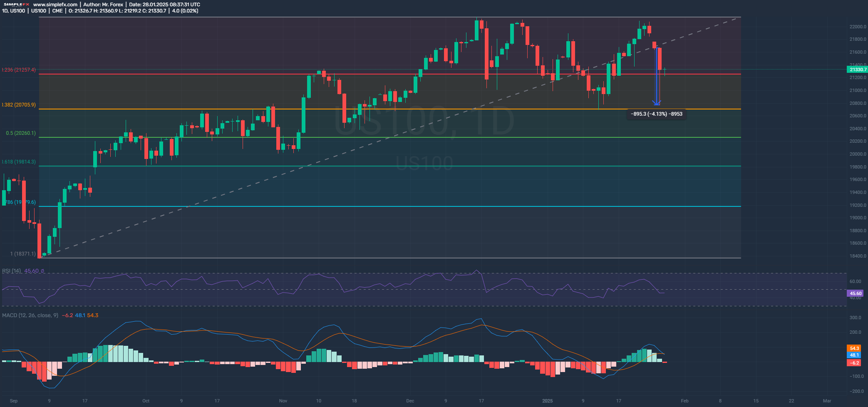Open the www.simplefx.com link
Viewport: 868px width, 407px height.
coord(55,5)
